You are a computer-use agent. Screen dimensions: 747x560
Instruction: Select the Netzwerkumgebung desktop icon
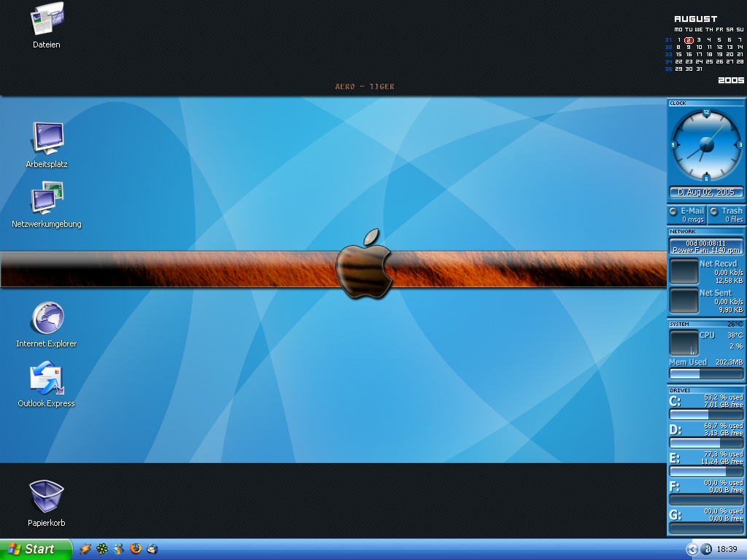click(x=47, y=204)
